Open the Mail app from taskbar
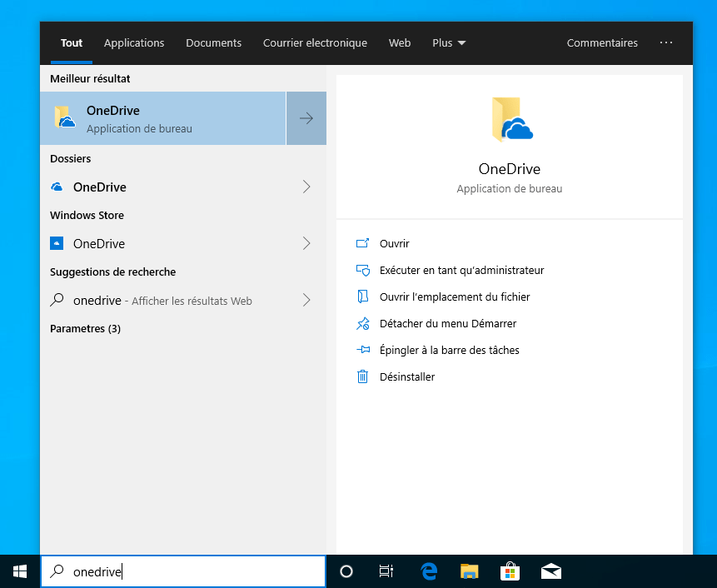Screen dimensions: 717x588 [x=551, y=571]
